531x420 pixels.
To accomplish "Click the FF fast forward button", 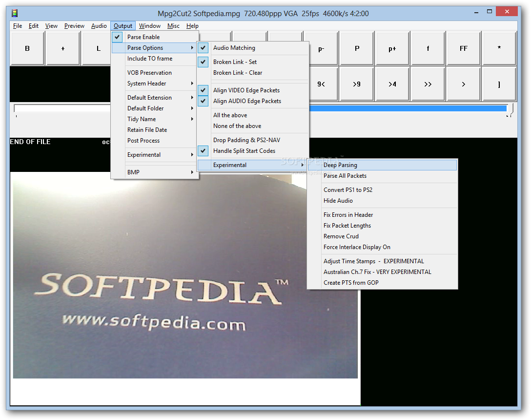I will [464, 48].
